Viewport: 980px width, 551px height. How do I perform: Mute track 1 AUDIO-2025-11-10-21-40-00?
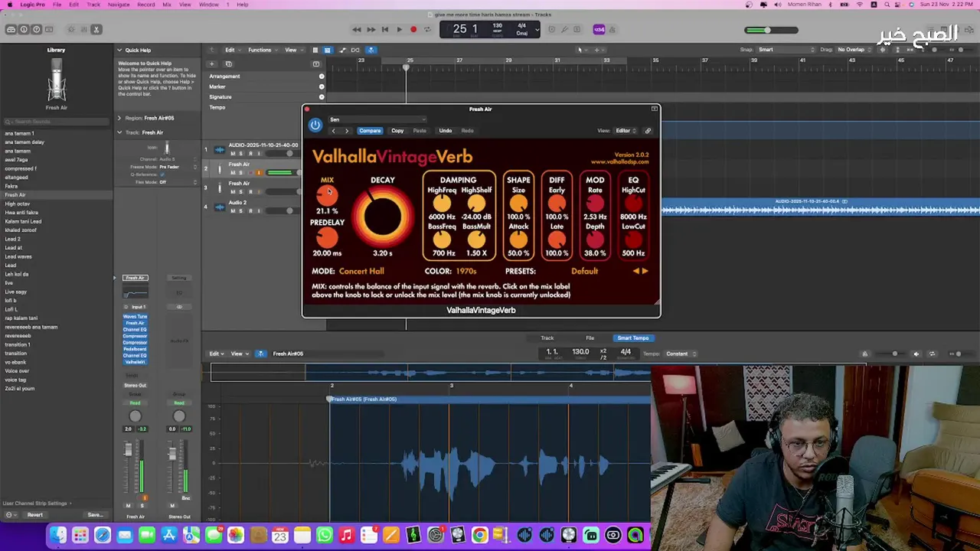233,154
